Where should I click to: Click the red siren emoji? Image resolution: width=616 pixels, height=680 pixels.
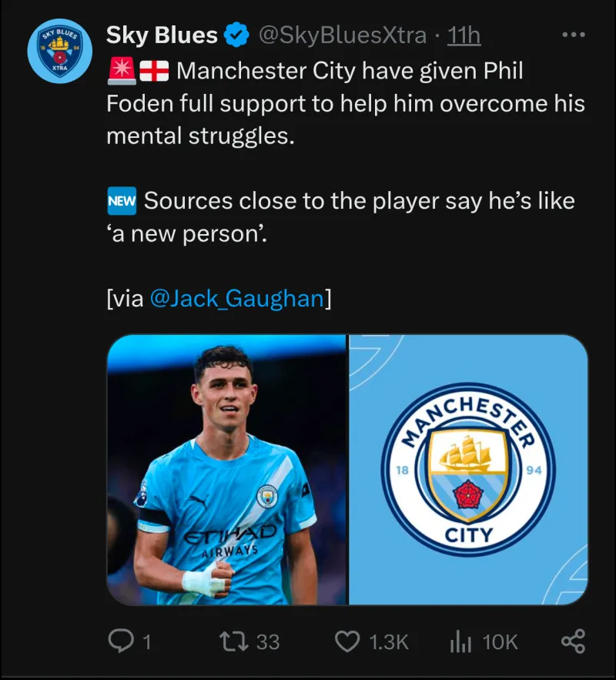120,72
